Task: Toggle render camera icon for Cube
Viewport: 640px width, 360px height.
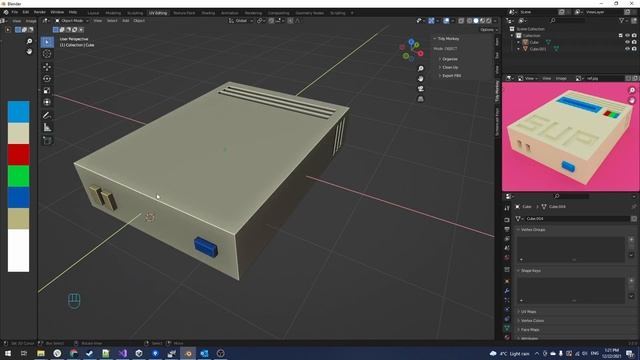Action: [634, 42]
